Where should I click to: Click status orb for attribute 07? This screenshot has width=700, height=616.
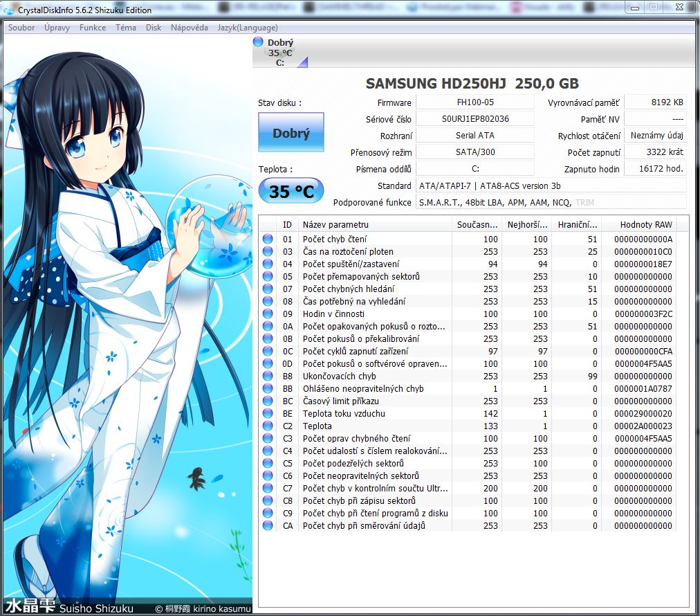point(268,289)
